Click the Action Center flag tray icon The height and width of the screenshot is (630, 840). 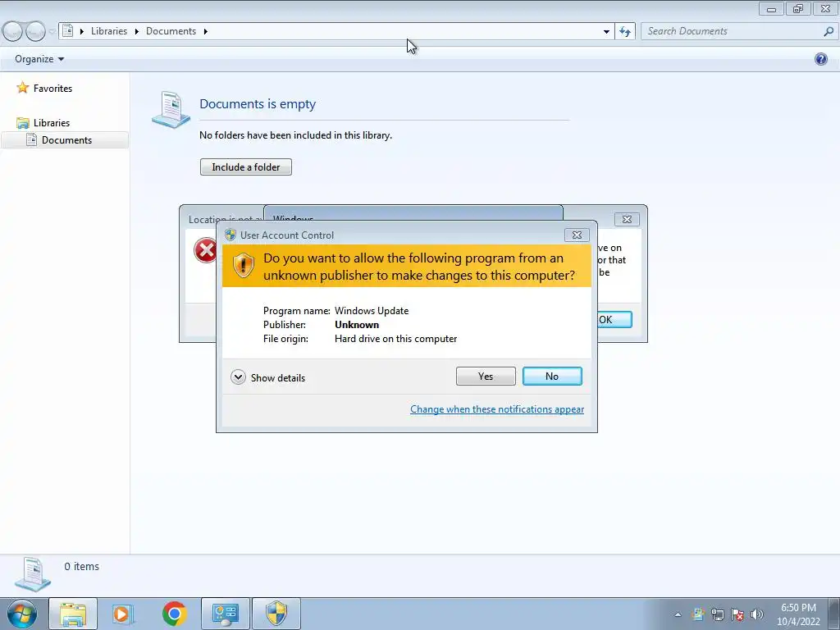click(x=737, y=614)
